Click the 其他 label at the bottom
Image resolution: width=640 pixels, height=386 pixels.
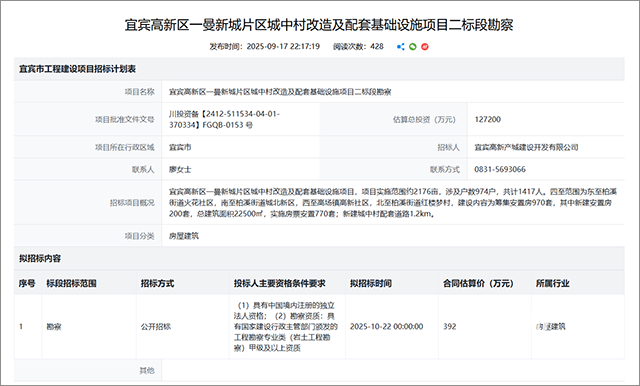point(147,370)
